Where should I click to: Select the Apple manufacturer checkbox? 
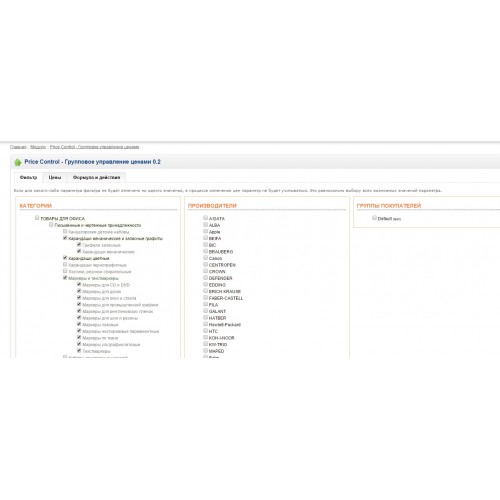(206, 231)
